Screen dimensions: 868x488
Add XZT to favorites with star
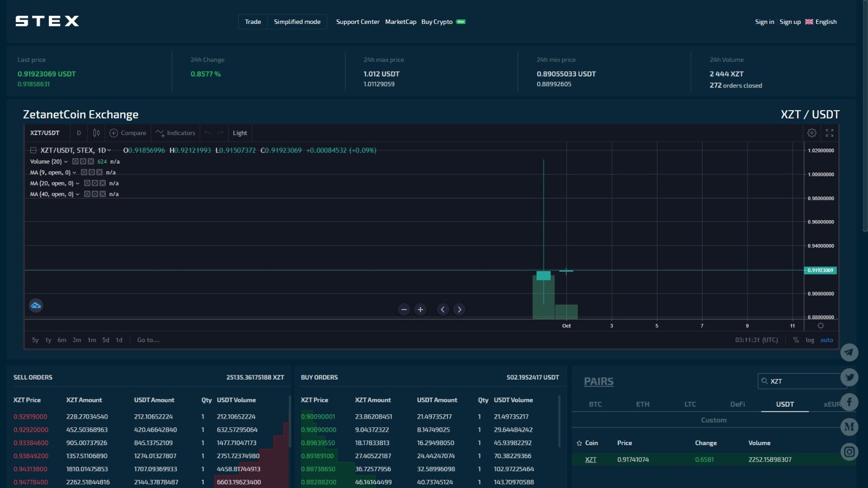579,443
